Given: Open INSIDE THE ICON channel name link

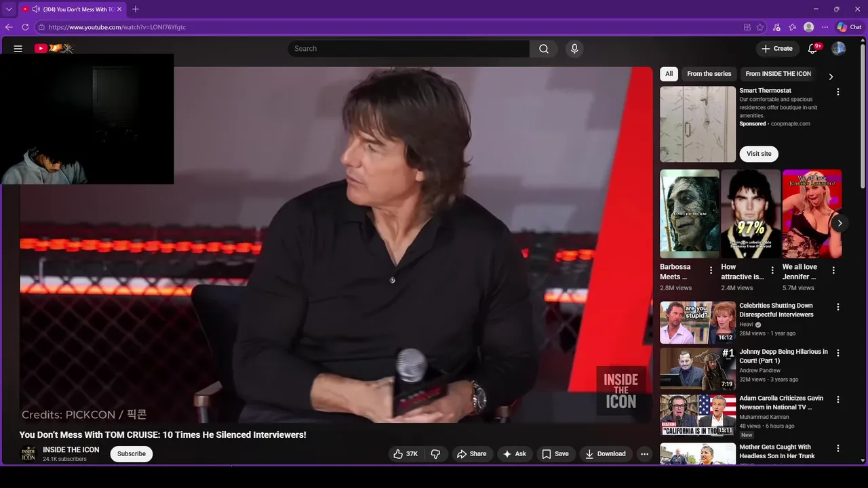Looking at the screenshot, I should pyautogui.click(x=71, y=450).
